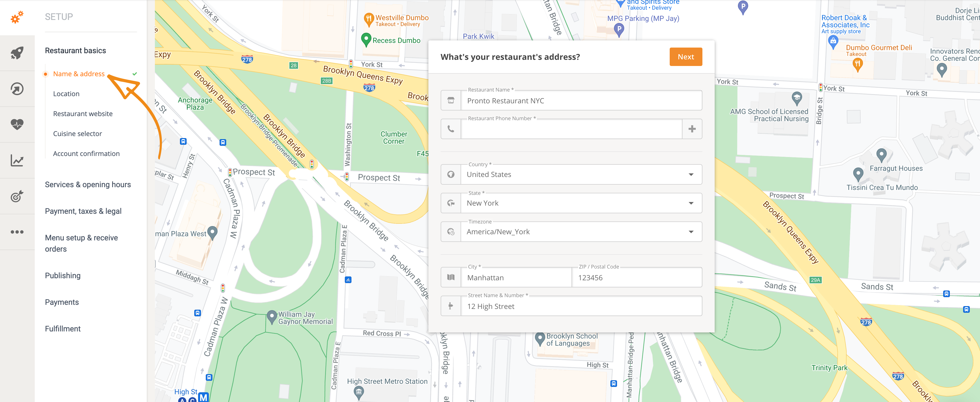Click the SETUP header text
The image size is (980, 402).
(59, 17)
